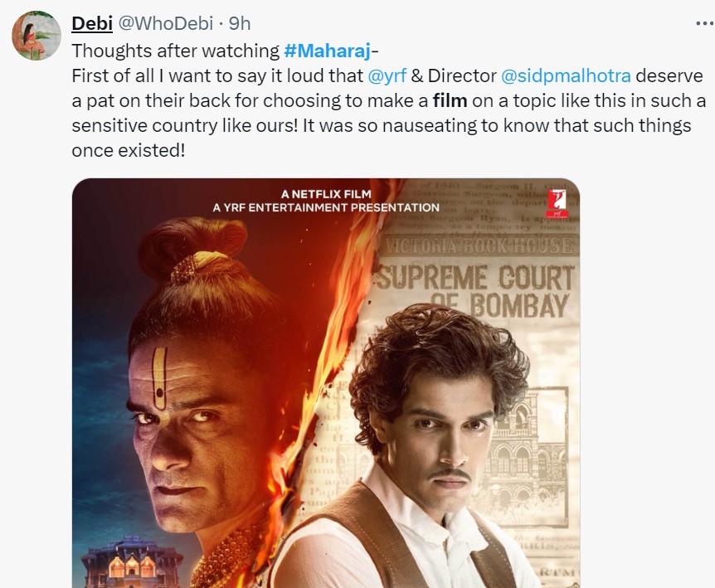Open Debi's profile via display name
Image resolution: width=715 pixels, height=588 pixels.
point(90,23)
